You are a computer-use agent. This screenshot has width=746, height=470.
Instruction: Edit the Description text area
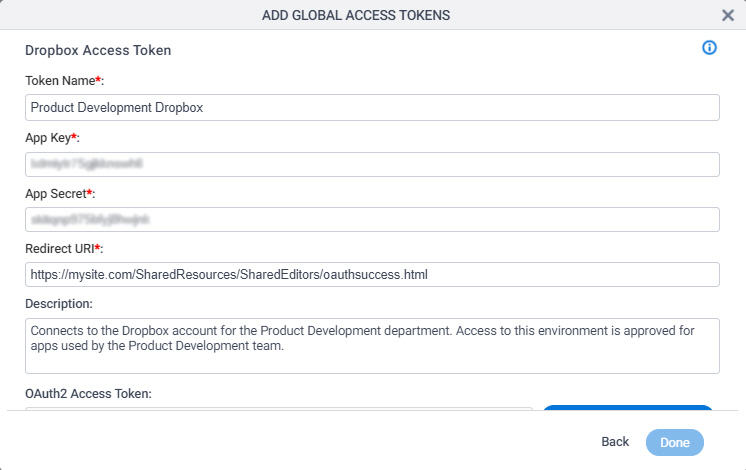[372, 346]
